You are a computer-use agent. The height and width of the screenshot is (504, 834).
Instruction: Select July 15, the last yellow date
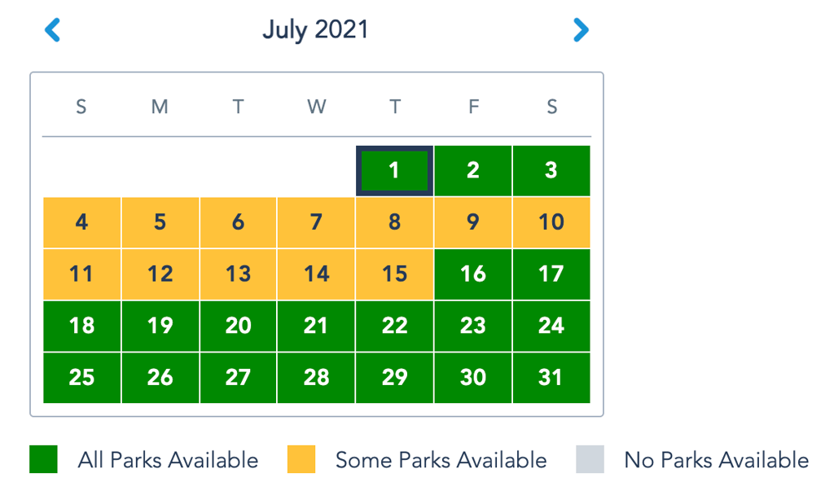point(394,274)
